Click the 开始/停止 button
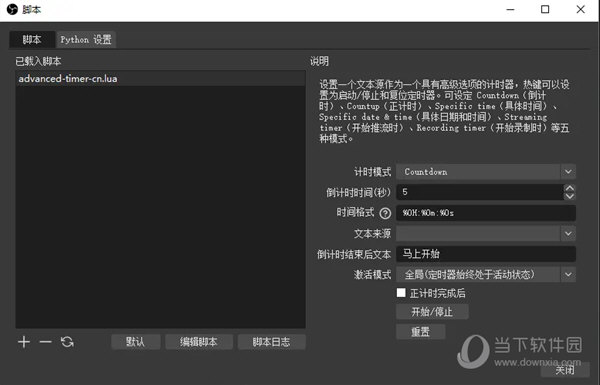This screenshot has height=385, width=600. click(x=432, y=312)
